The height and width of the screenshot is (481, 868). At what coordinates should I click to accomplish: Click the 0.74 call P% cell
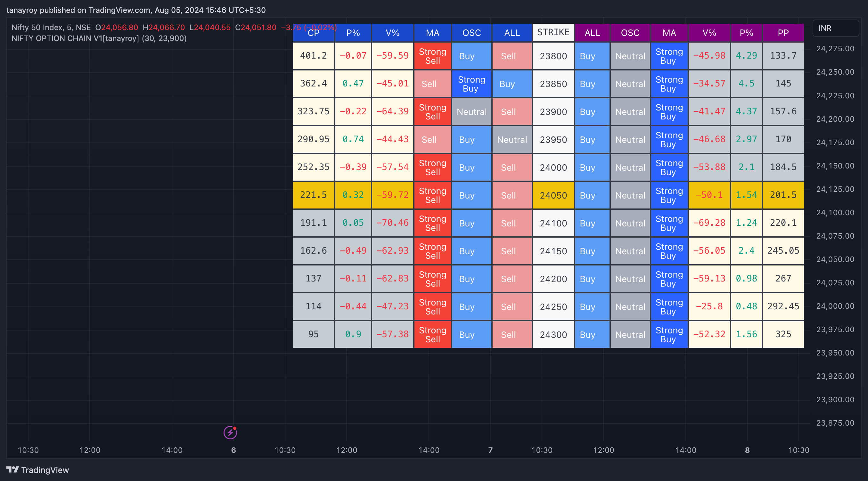(x=353, y=139)
